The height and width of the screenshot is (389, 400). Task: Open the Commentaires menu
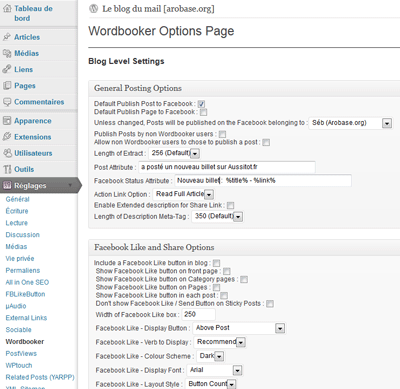(39, 102)
